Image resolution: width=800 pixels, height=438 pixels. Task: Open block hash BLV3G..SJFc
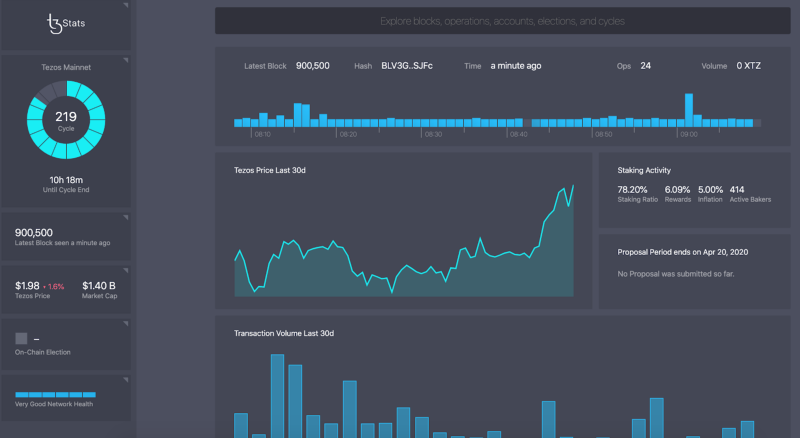coord(407,66)
